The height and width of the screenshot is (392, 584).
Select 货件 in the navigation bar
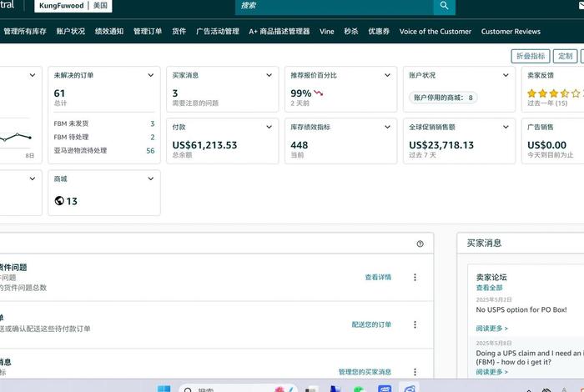click(179, 31)
